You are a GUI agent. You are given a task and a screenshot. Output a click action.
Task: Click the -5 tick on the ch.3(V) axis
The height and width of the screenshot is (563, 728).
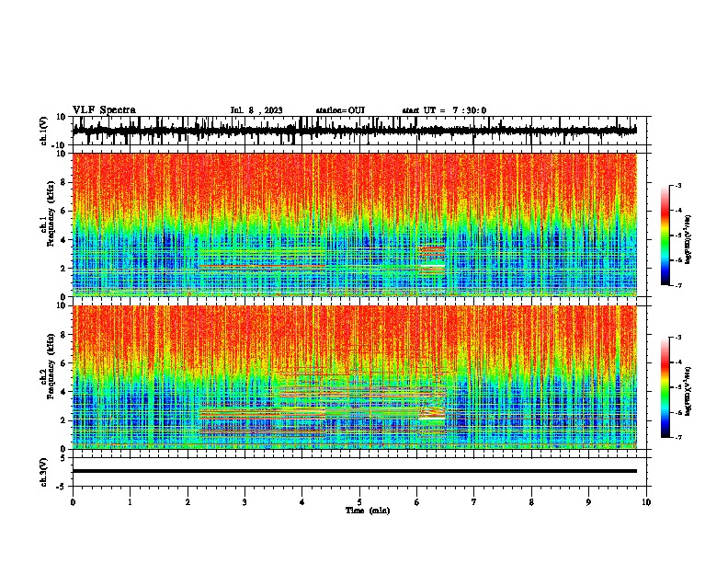coord(62,487)
